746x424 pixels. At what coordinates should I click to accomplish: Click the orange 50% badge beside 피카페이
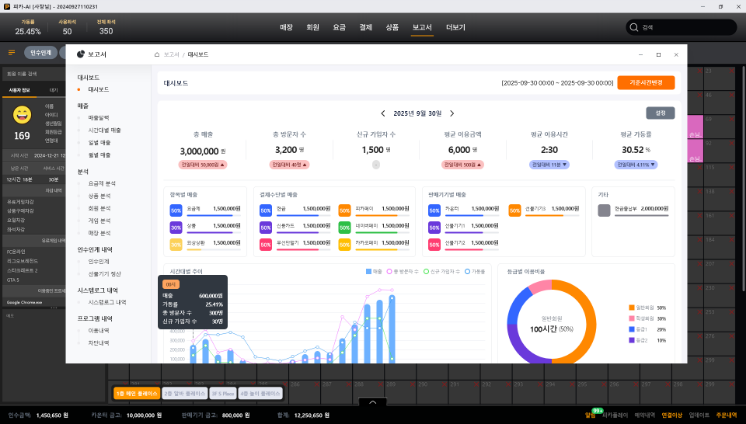coord(344,211)
